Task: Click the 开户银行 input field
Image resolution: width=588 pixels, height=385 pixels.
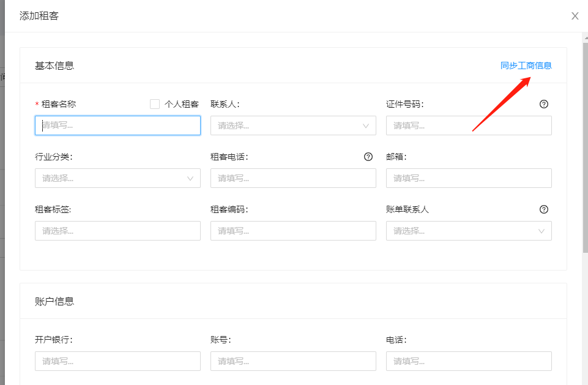Action: point(117,361)
